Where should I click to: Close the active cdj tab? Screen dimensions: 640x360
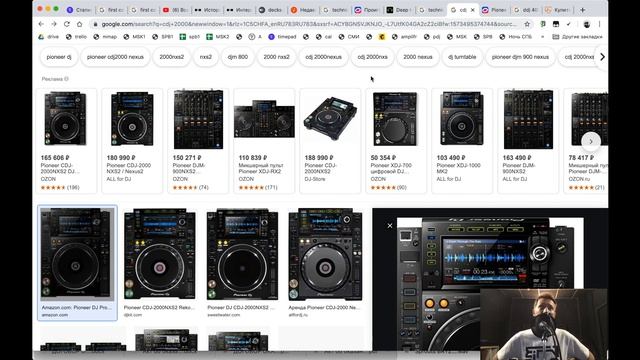(x=473, y=9)
